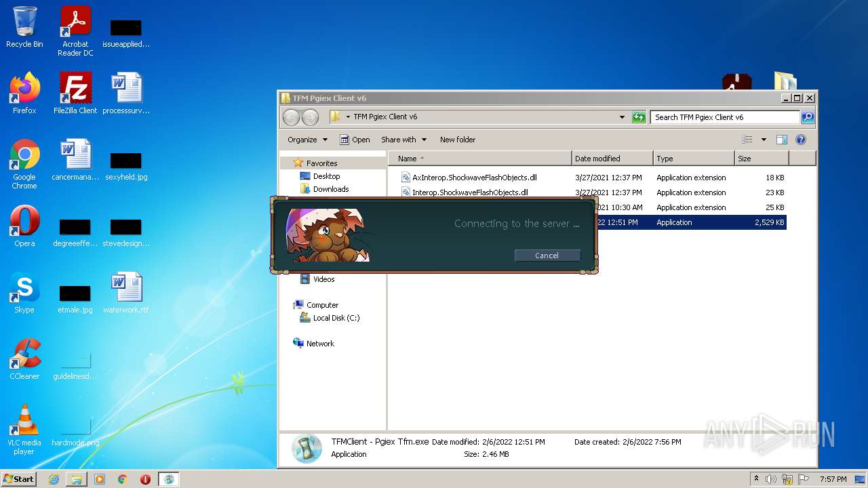Viewport: 868px width, 488px height.
Task: Select sexyheld.jpg desktop file
Action: click(126, 165)
